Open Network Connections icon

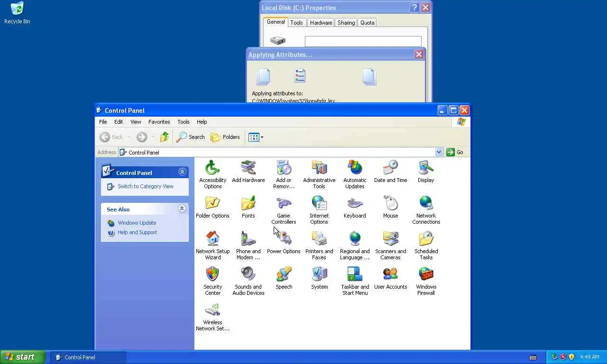click(x=426, y=203)
